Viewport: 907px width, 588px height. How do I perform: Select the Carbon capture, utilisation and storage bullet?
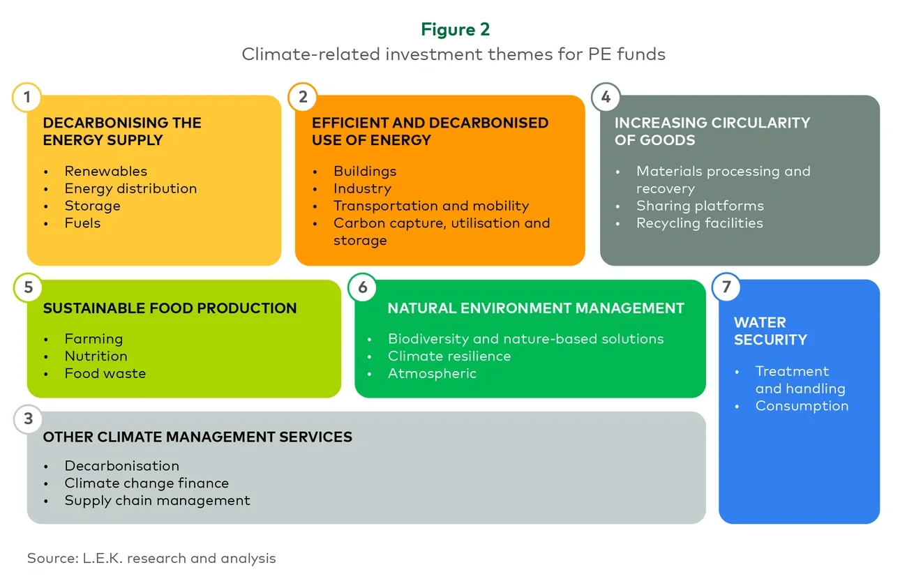tap(442, 232)
